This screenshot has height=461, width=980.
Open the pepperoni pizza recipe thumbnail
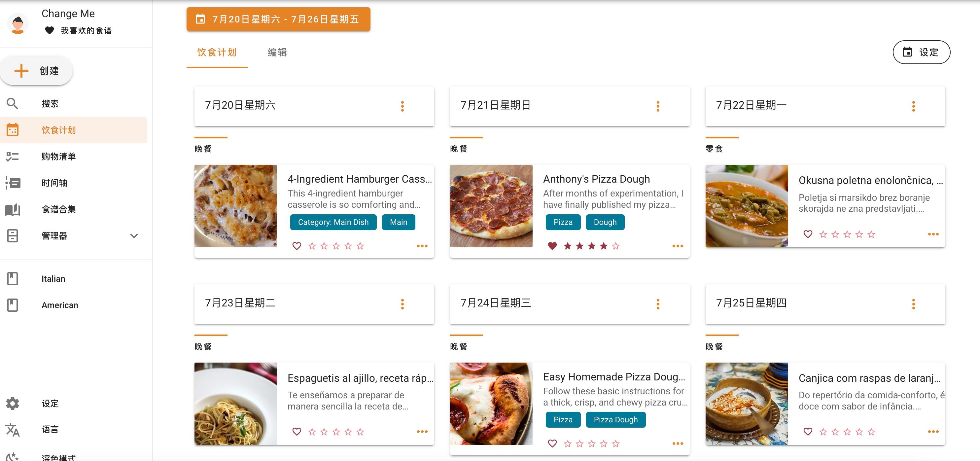pyautogui.click(x=491, y=206)
